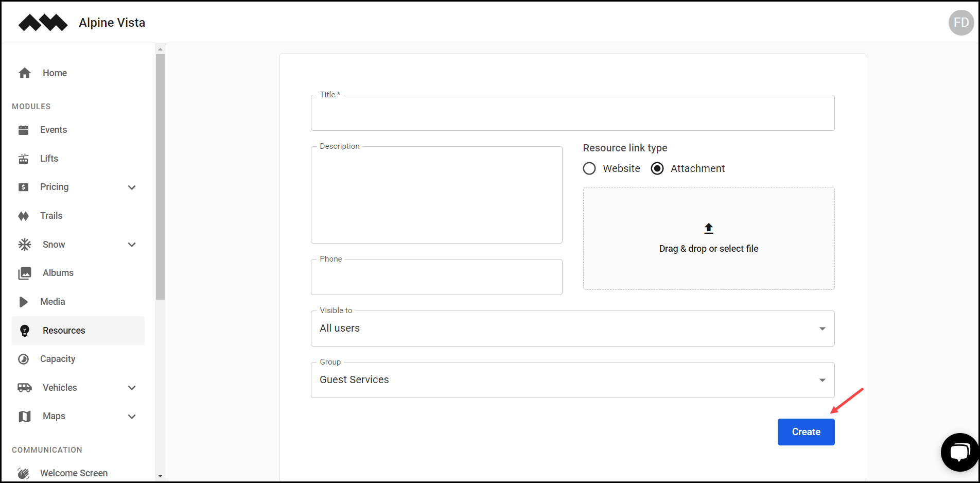Click the Website option label
This screenshot has height=483, width=980.
pos(621,168)
